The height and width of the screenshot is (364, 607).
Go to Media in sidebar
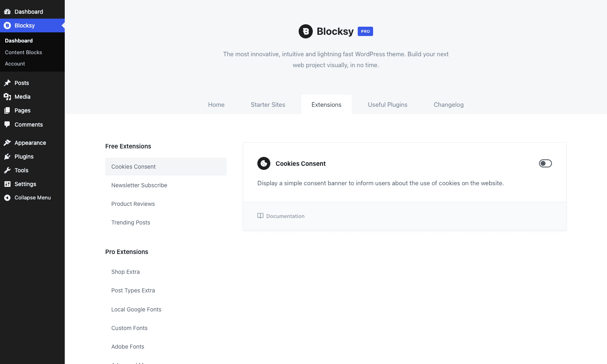pyautogui.click(x=32, y=97)
